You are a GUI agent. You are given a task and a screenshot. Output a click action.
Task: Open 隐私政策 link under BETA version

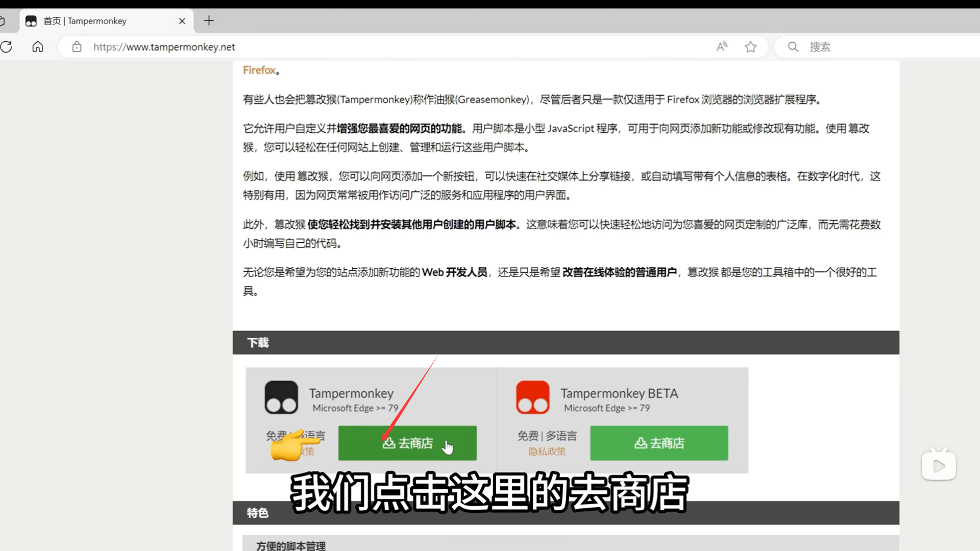click(x=547, y=452)
